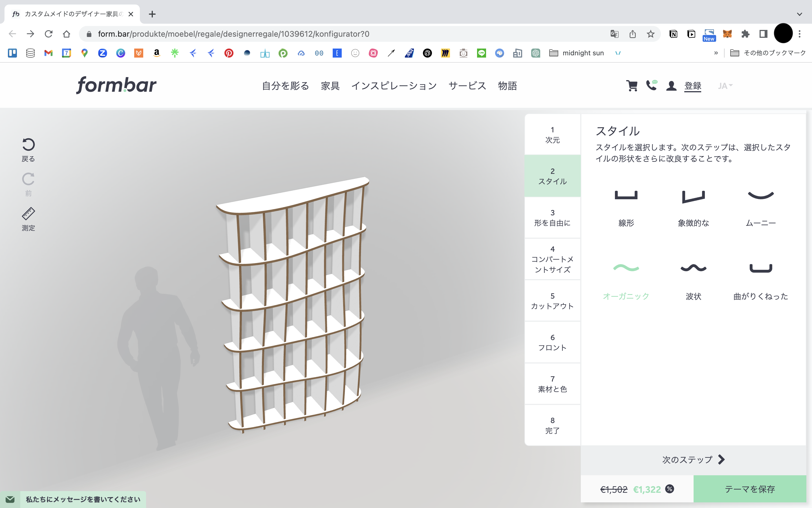
Task: Open the MetaMask fox extension
Action: tap(727, 34)
